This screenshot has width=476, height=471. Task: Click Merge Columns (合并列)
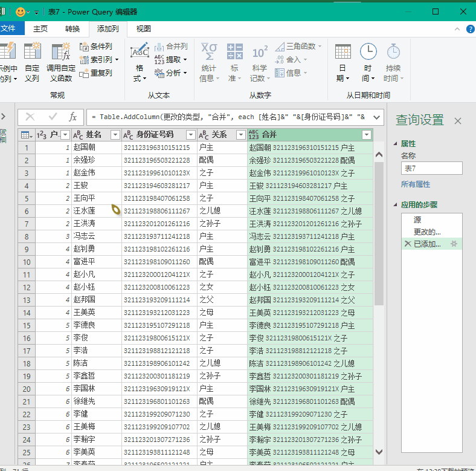click(x=171, y=47)
